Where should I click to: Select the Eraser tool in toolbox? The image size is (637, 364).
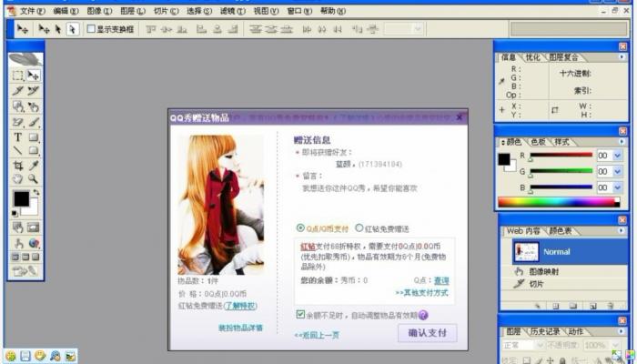[17, 122]
